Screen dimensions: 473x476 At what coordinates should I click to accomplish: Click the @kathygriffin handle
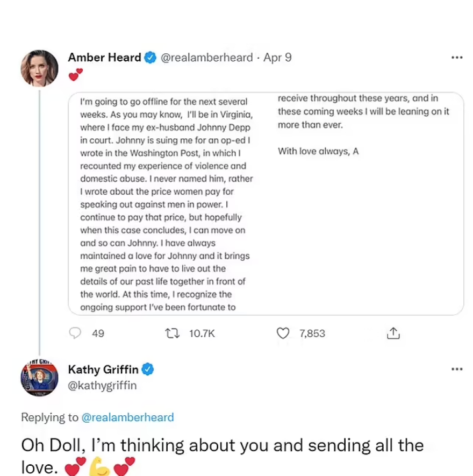102,385
